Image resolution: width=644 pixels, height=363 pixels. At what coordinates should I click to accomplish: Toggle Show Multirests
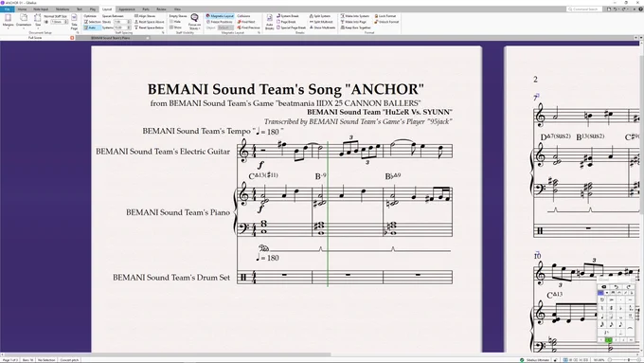click(x=322, y=27)
